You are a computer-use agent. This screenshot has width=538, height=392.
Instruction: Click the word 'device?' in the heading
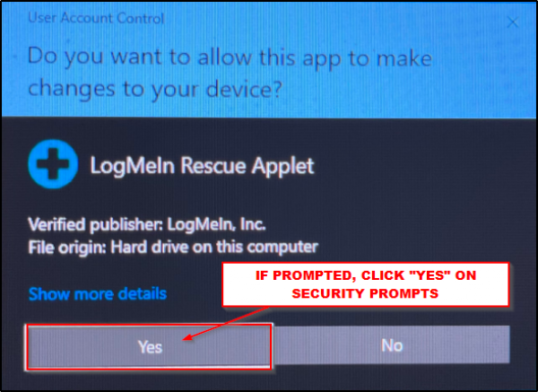pos(244,88)
